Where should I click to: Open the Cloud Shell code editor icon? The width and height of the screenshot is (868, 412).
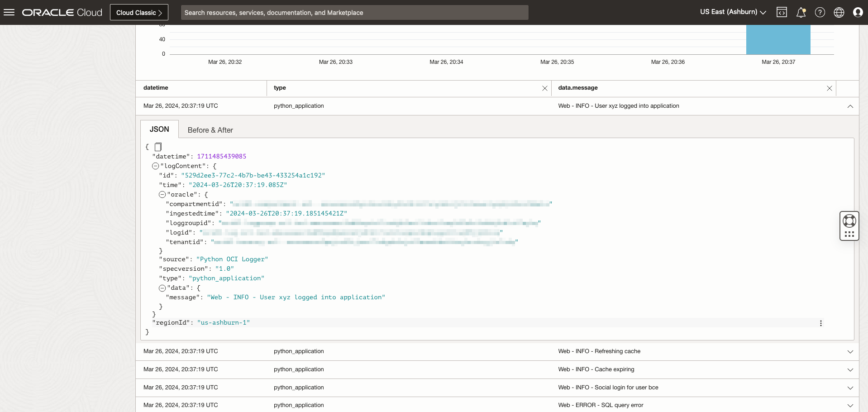[x=782, y=12]
